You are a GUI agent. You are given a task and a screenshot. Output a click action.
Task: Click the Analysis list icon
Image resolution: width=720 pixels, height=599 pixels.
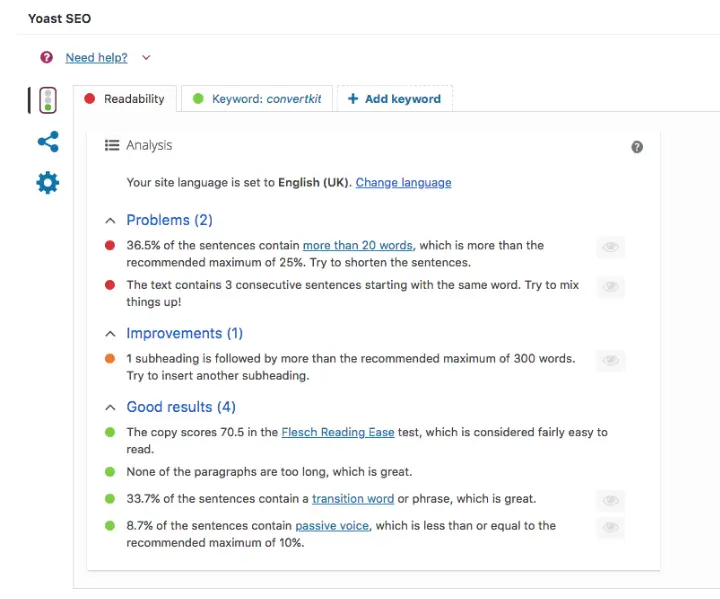(113, 145)
